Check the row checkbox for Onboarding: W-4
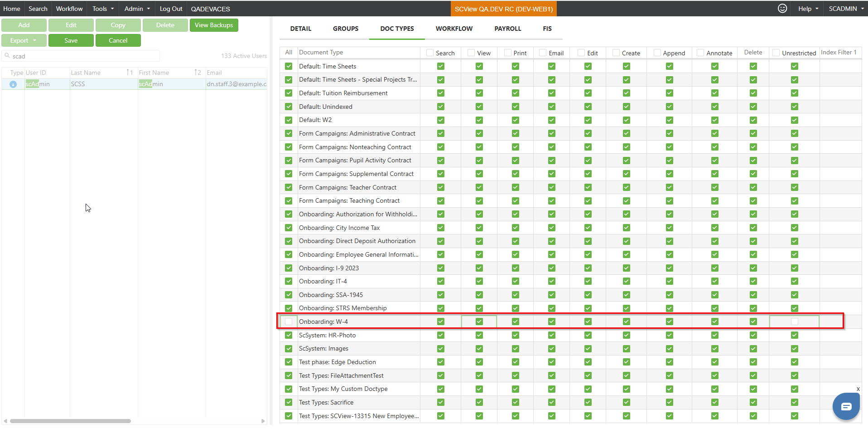Viewport: 868px width, 429px height. click(289, 322)
